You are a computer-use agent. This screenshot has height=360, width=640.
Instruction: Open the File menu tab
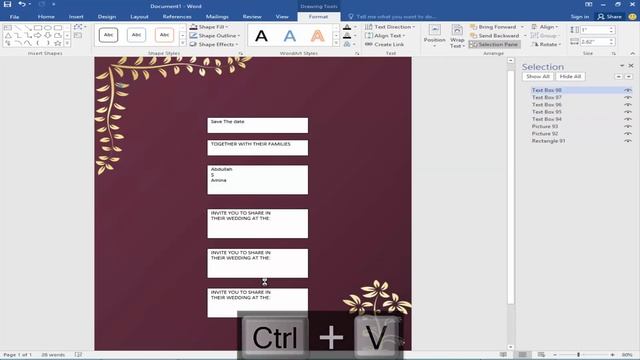point(14,17)
